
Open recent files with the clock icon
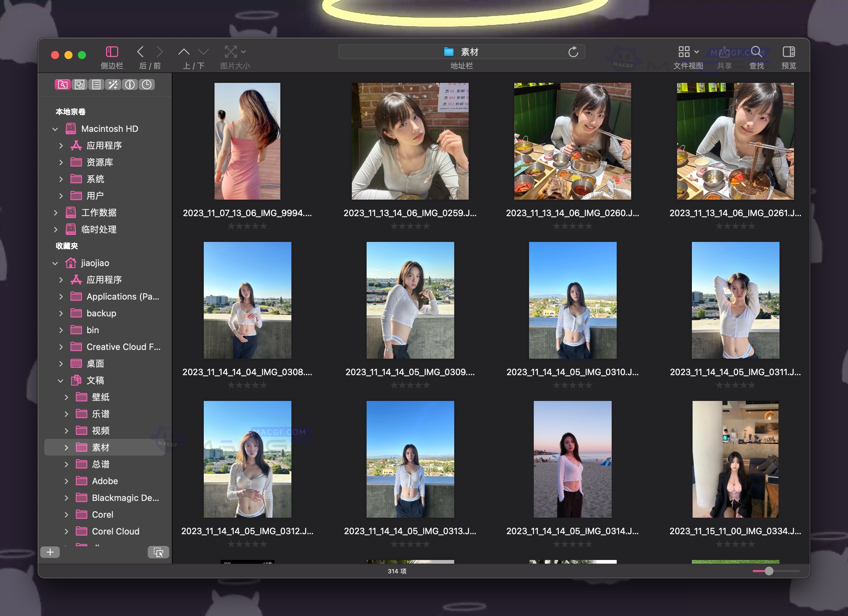147,85
